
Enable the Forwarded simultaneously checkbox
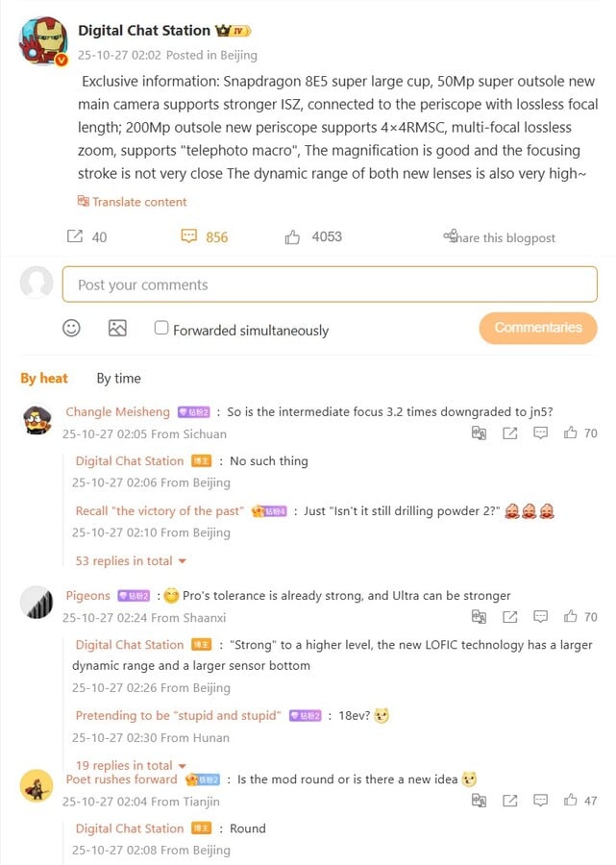point(161,328)
